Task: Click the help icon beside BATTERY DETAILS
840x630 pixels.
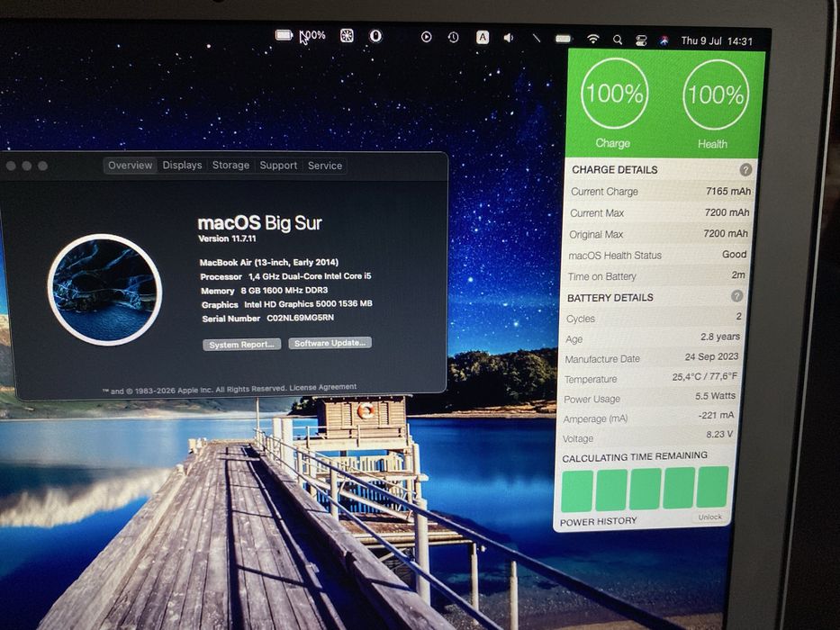Action: (x=736, y=296)
